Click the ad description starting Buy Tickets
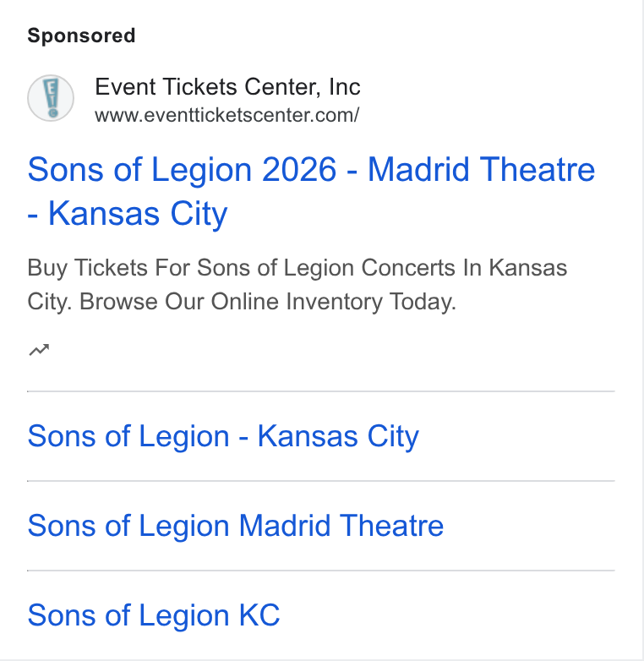Viewport: 644px width, 661px height. coord(297,285)
